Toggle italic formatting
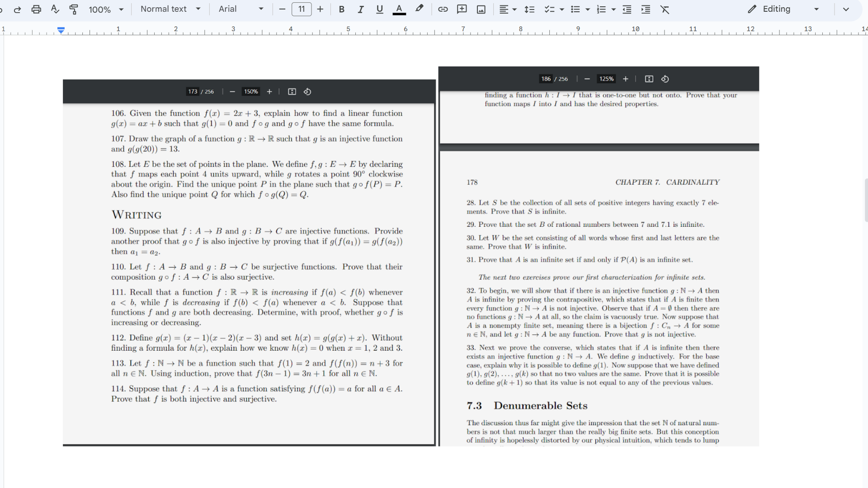 (360, 9)
